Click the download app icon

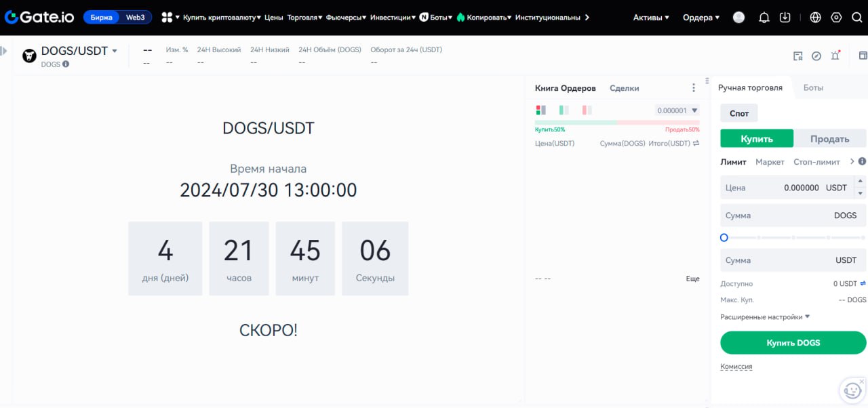[785, 18]
